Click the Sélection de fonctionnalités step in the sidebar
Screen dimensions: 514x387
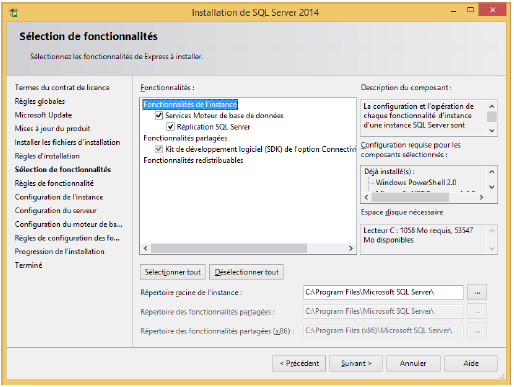pos(63,170)
